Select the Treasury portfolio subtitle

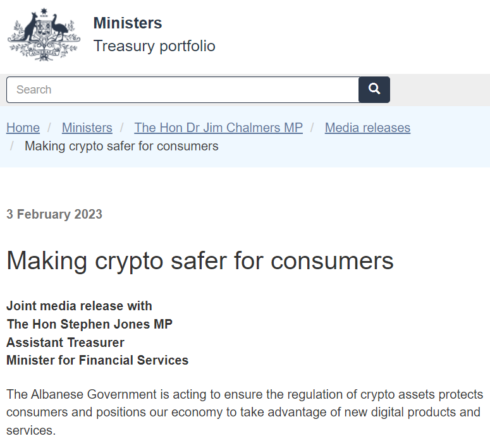(154, 46)
